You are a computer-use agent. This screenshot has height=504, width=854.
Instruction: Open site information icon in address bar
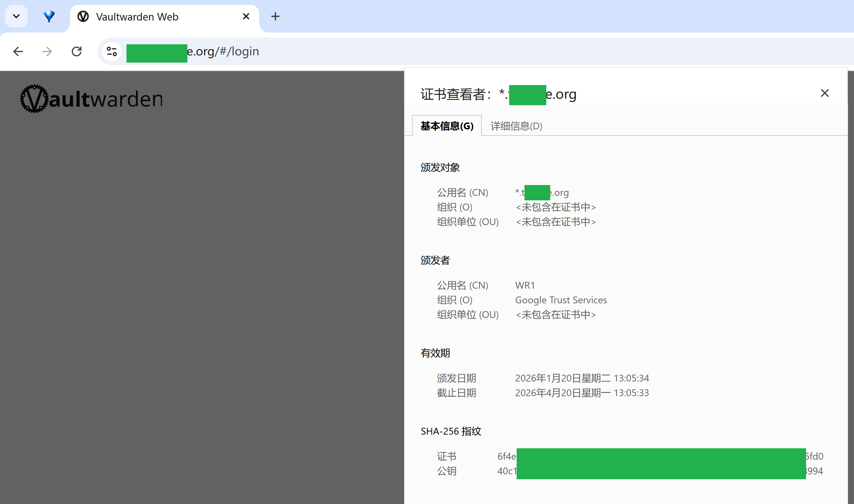tap(112, 51)
